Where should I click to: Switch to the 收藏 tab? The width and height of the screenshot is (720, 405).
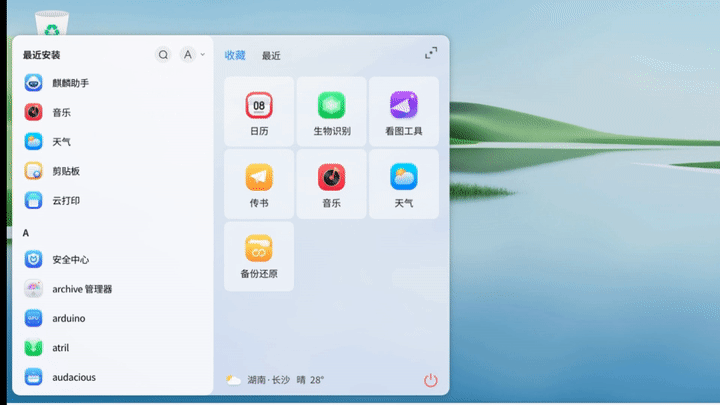coord(235,56)
